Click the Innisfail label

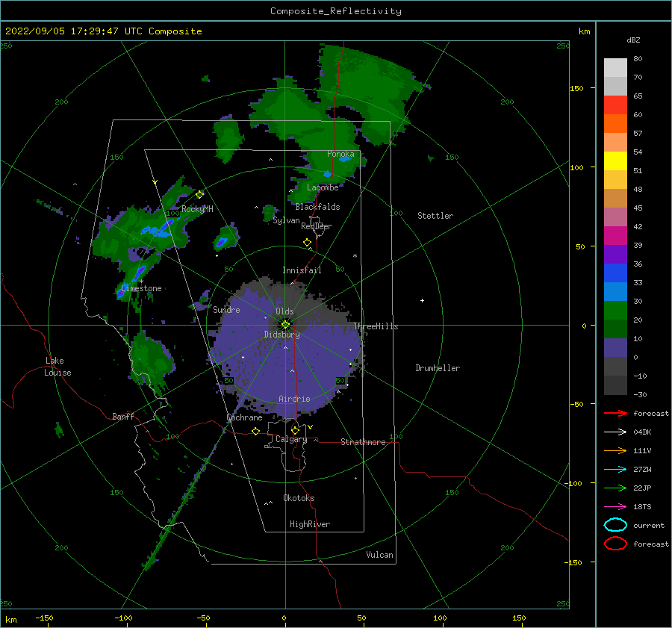[x=302, y=270]
